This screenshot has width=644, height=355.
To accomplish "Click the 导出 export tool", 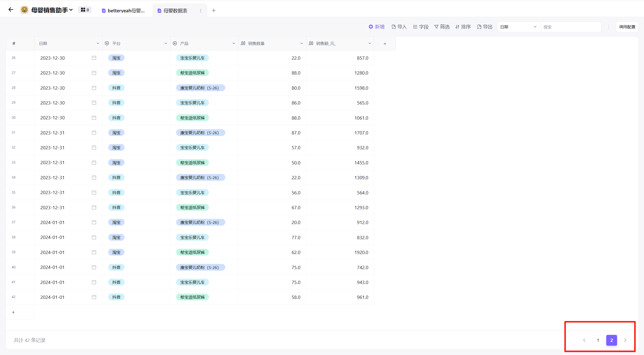I will click(485, 27).
